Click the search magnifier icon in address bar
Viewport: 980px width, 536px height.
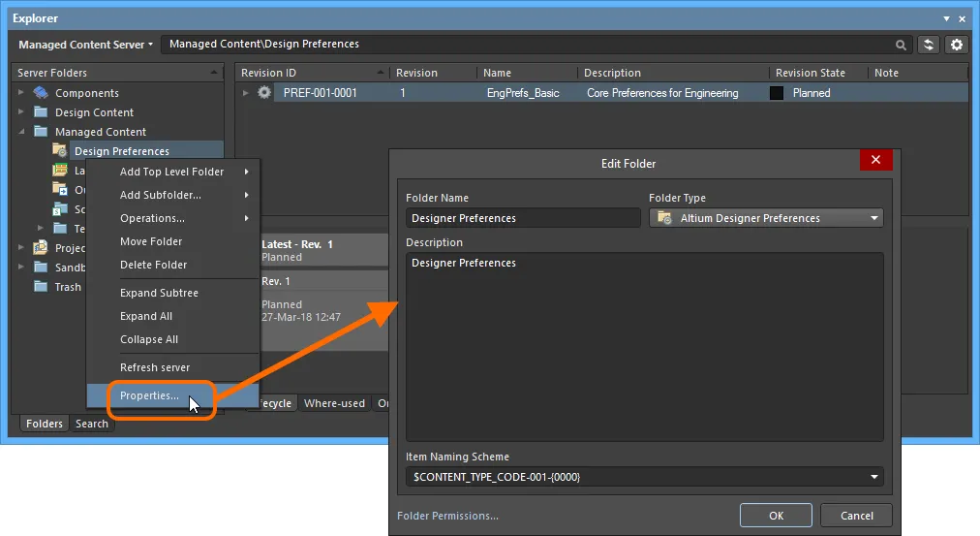pos(901,45)
